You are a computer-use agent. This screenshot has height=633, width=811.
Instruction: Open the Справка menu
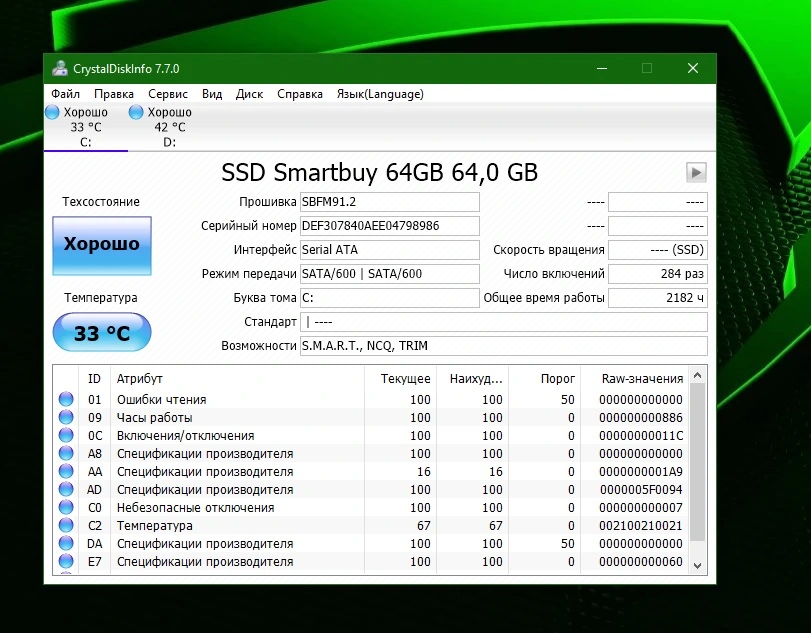click(x=300, y=94)
